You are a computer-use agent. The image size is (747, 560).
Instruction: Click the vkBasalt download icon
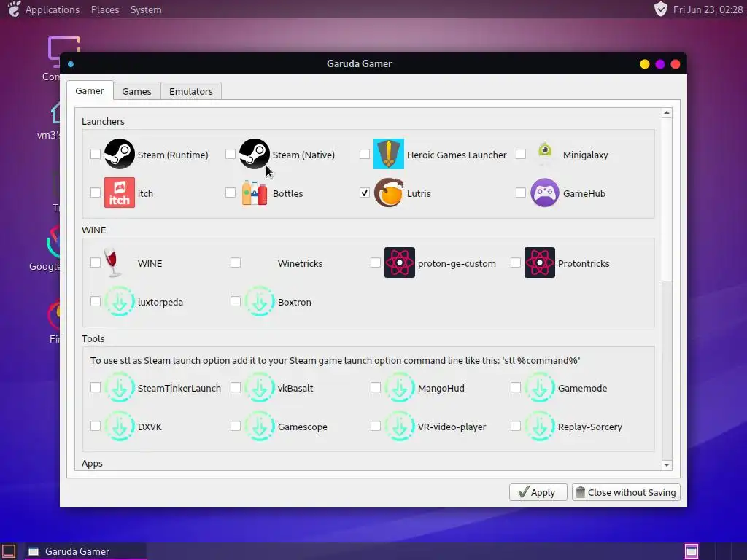click(x=260, y=387)
